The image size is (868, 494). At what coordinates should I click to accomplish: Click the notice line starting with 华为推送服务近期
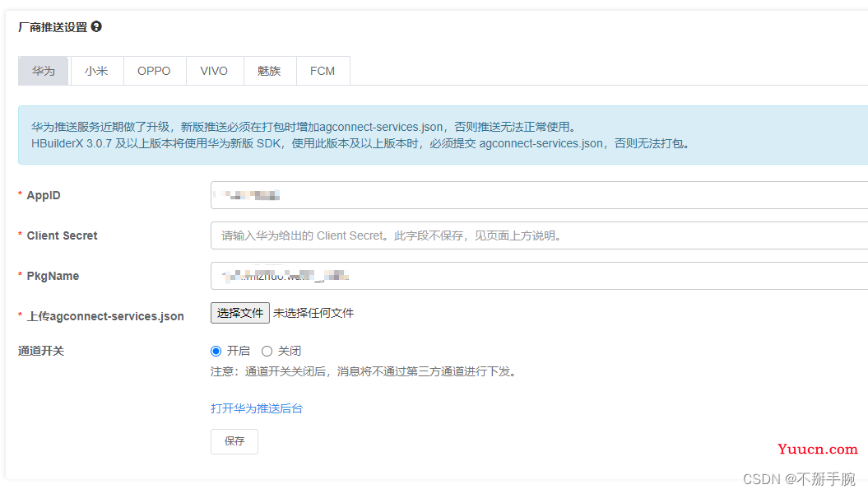pos(305,127)
